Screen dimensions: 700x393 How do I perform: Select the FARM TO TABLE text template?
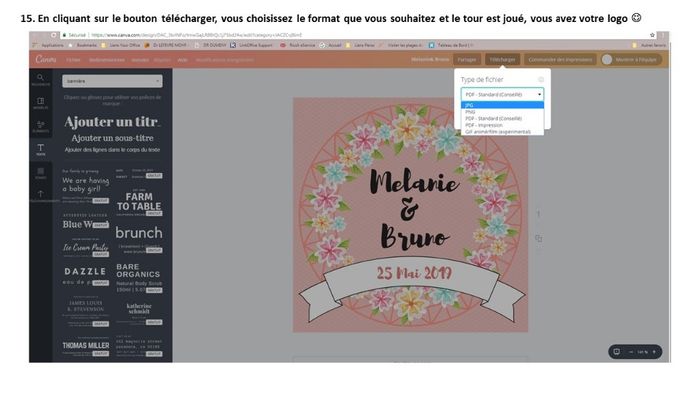[139, 201]
